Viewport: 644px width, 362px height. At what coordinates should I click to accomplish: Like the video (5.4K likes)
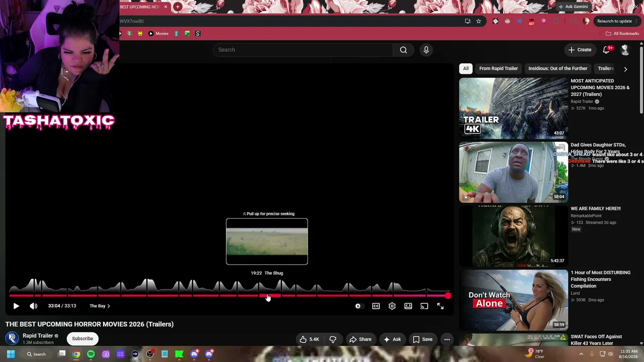[309, 339]
